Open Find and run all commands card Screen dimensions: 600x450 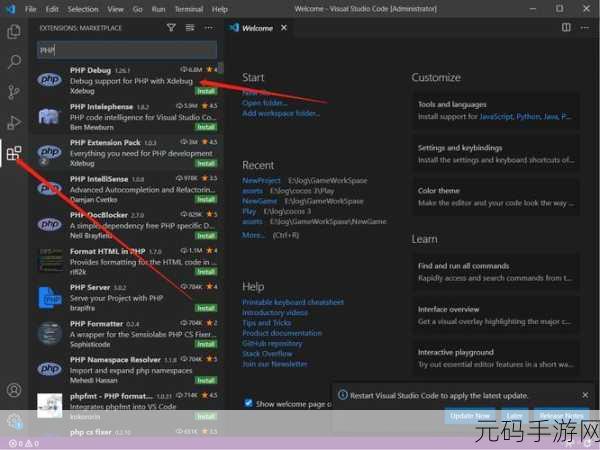click(496, 272)
